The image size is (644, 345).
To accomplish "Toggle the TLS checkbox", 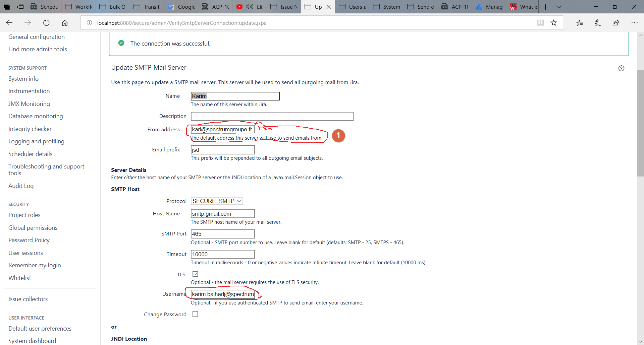I will (x=195, y=274).
